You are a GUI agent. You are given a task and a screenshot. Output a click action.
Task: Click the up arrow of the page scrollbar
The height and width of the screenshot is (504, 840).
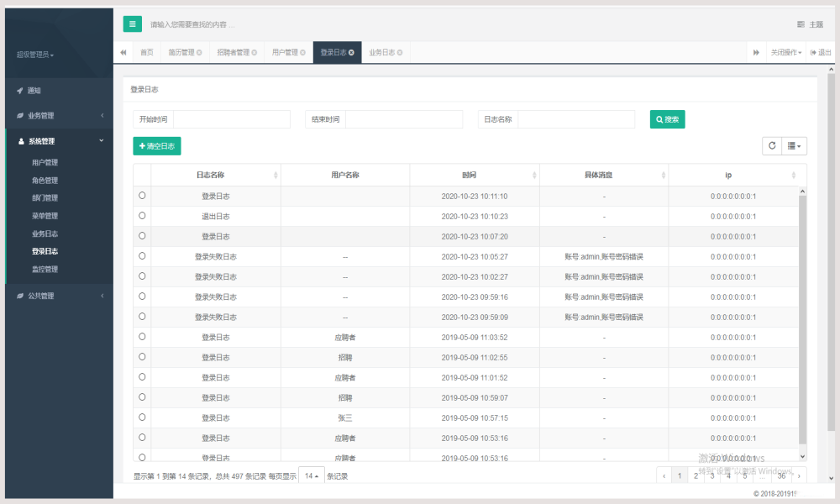[832, 70]
